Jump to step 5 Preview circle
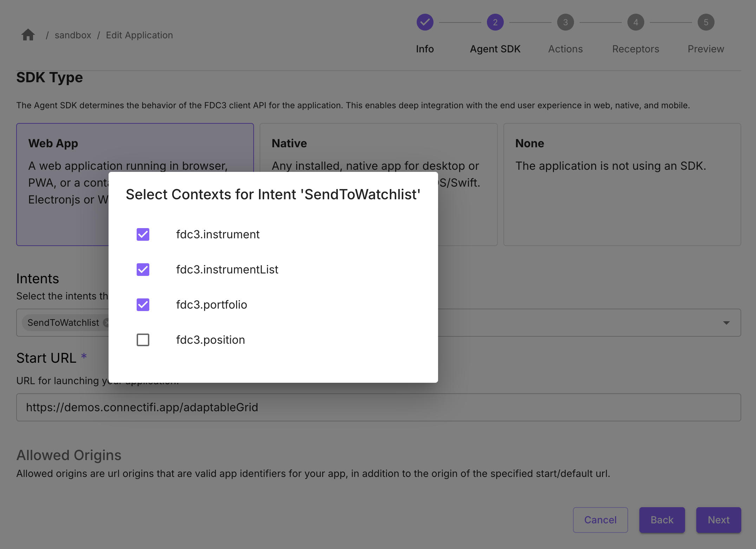The image size is (756, 549). 706,22
